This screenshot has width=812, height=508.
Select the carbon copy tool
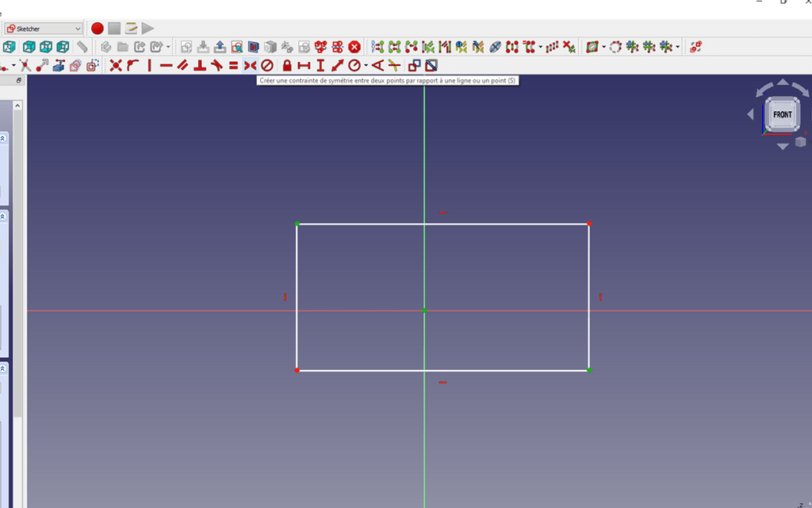tap(75, 65)
